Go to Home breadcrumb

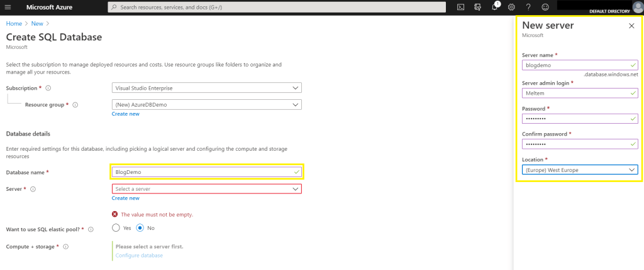[13, 23]
